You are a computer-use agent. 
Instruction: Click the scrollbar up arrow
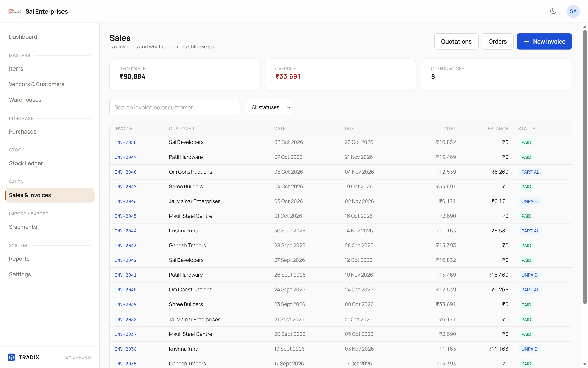[585, 27]
